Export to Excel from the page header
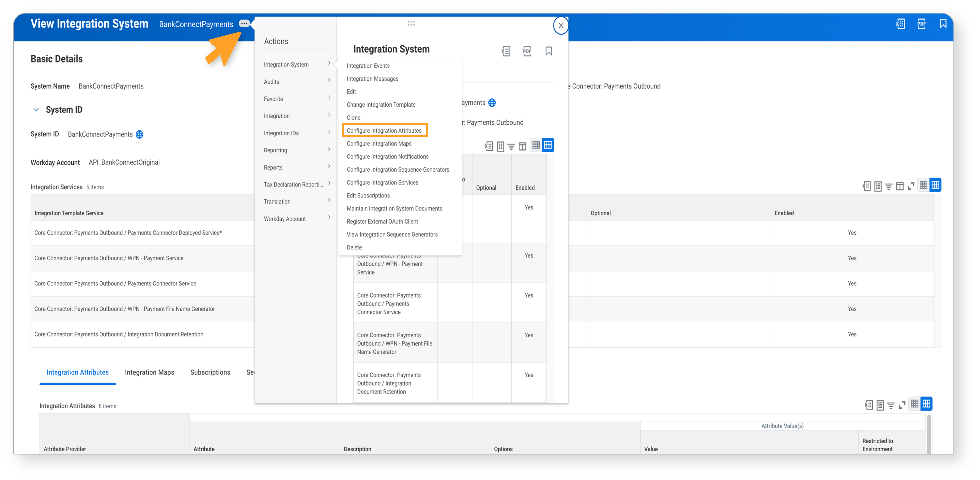 coord(900,24)
